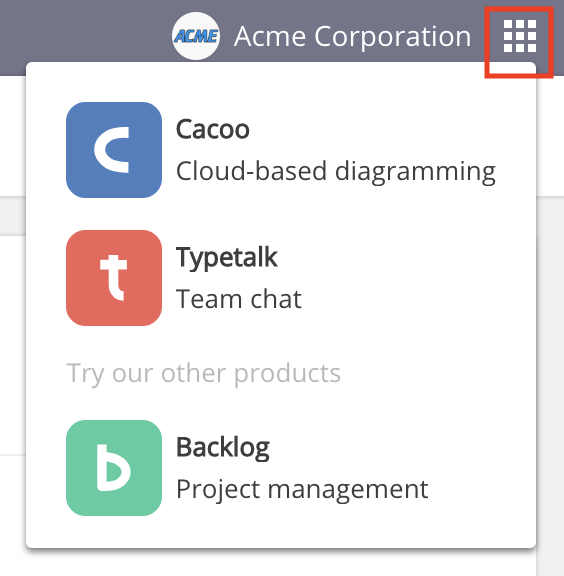Click the white b letter in Backlog tile
The height and width of the screenshot is (576, 564).
tap(113, 468)
